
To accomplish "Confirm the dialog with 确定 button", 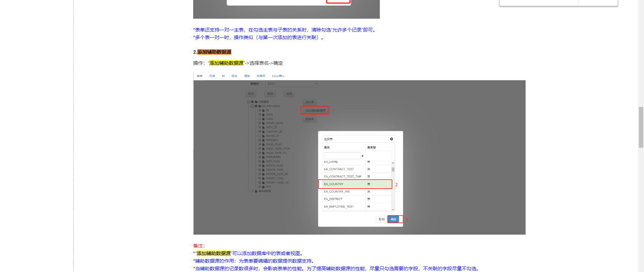I will pyautogui.click(x=393, y=219).
